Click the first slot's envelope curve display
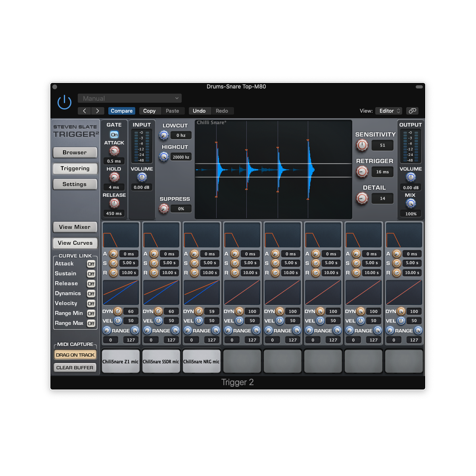Viewport: 476px width, 476px height. coord(121,235)
